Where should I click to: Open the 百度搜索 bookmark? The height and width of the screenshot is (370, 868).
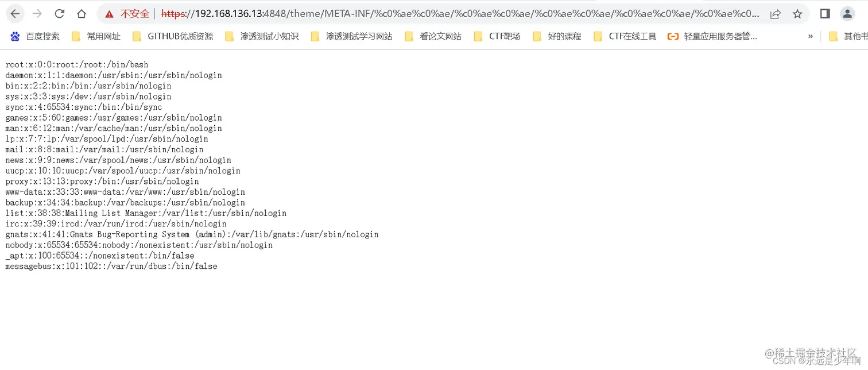(x=35, y=36)
